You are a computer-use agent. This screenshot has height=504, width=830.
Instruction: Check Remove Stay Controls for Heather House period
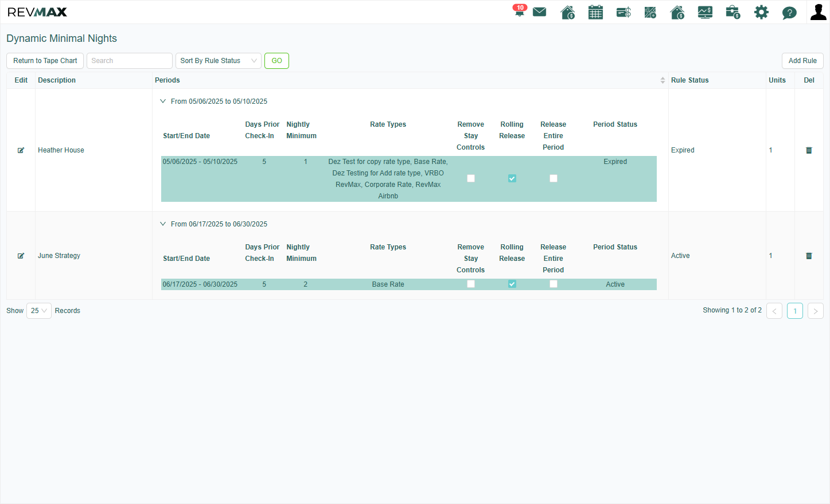[x=471, y=178]
